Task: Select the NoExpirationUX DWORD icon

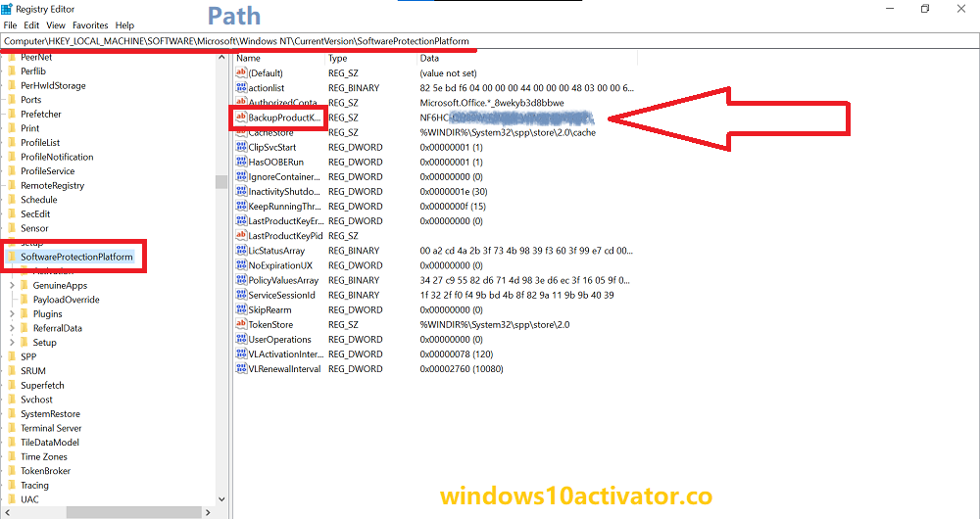Action: 241,265
